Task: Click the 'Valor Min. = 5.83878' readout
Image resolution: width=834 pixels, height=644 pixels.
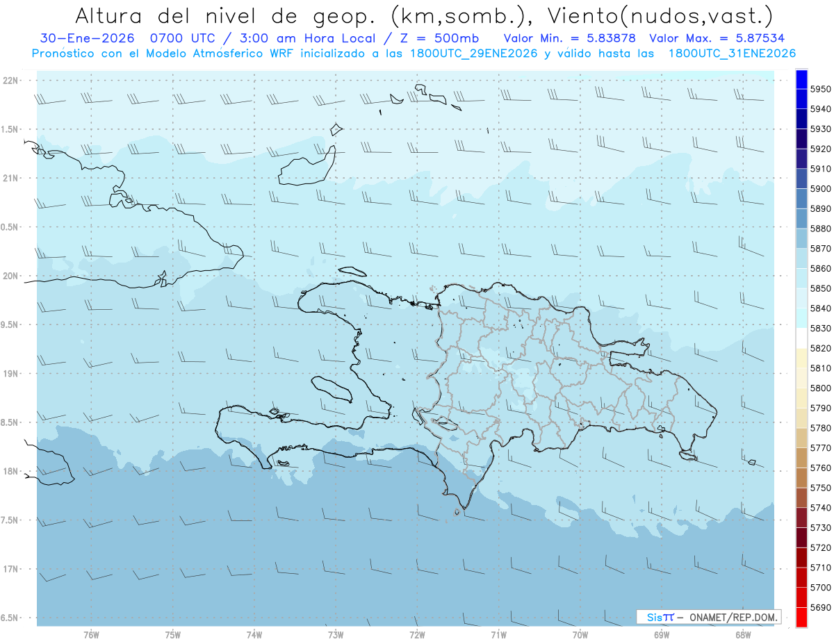Action: pyautogui.click(x=570, y=38)
